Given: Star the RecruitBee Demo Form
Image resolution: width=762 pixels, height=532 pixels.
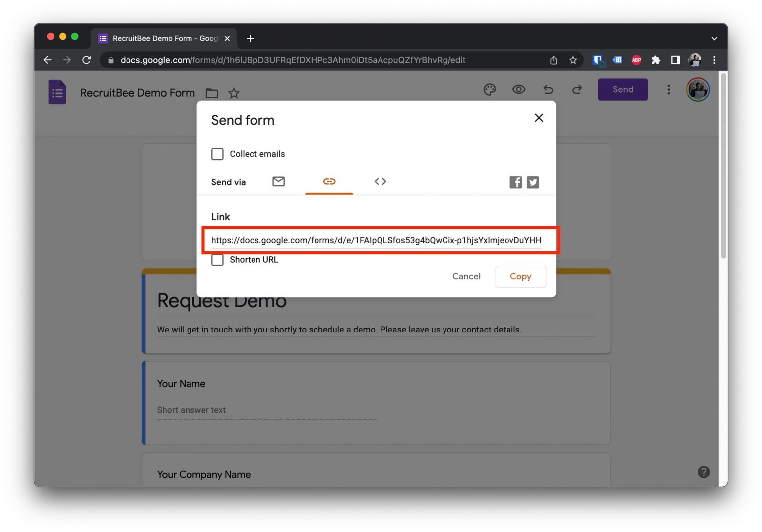Looking at the screenshot, I should 234,93.
